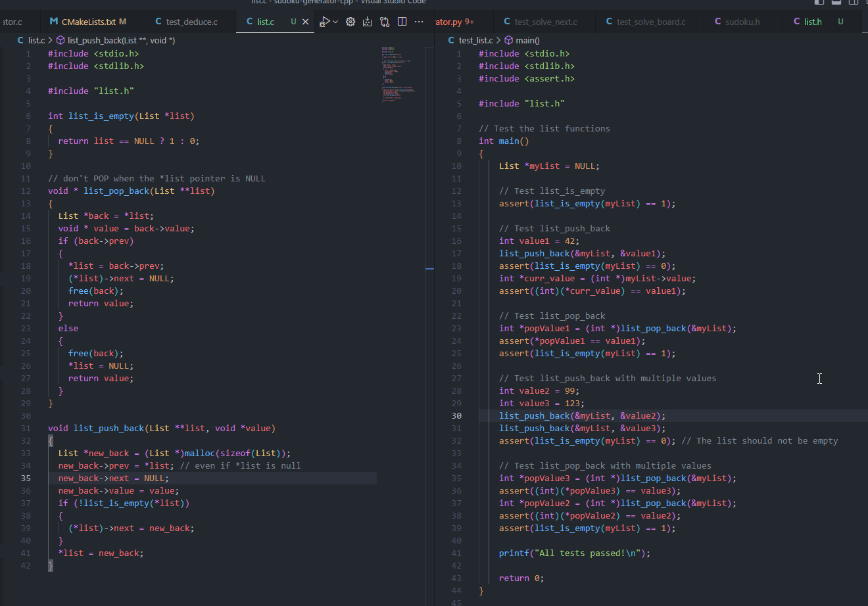Image resolution: width=868 pixels, height=606 pixels.
Task: Click 'return list == NULL ? 1 : 0;' line
Action: pos(128,141)
